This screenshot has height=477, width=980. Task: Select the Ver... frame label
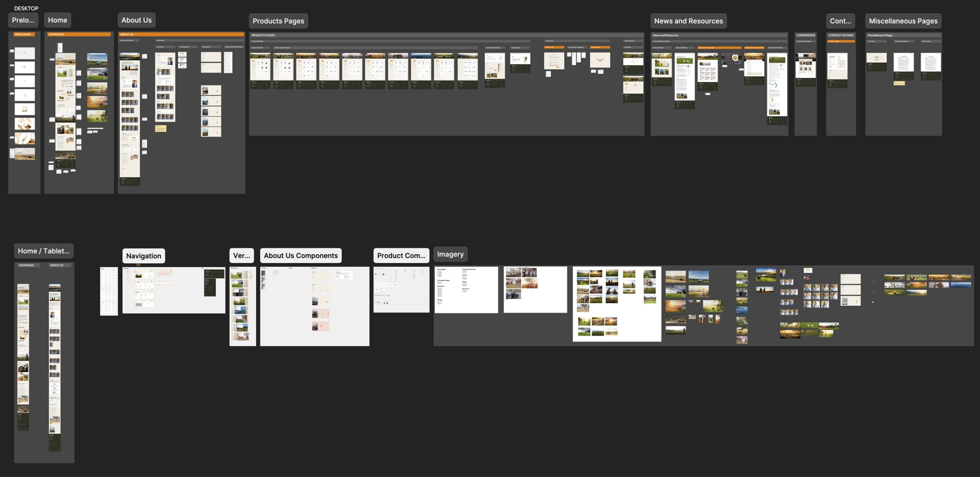(x=242, y=256)
